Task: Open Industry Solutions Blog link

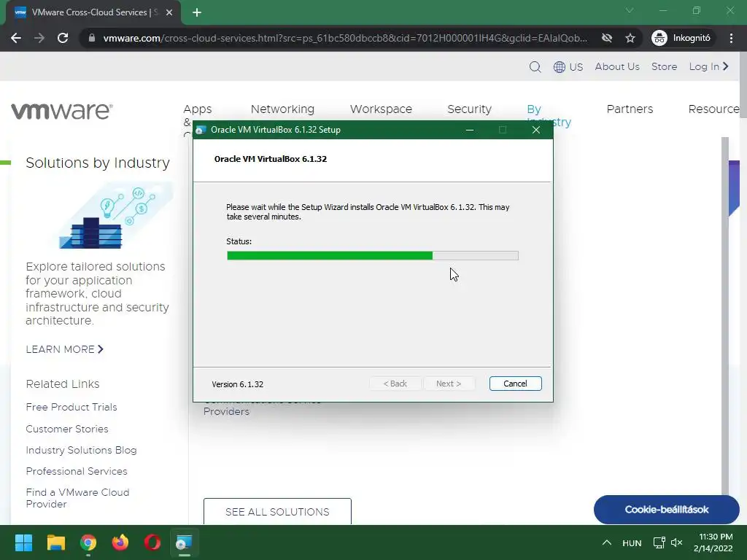Action: 81,450
